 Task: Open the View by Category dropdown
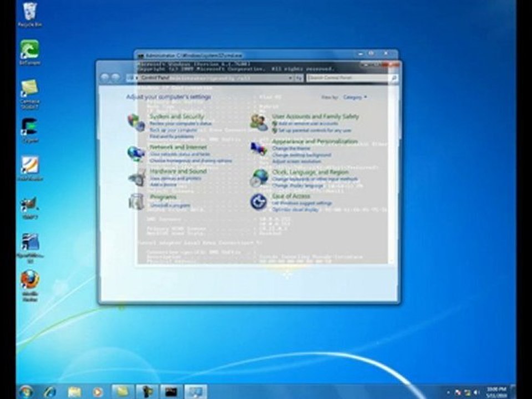[355, 98]
